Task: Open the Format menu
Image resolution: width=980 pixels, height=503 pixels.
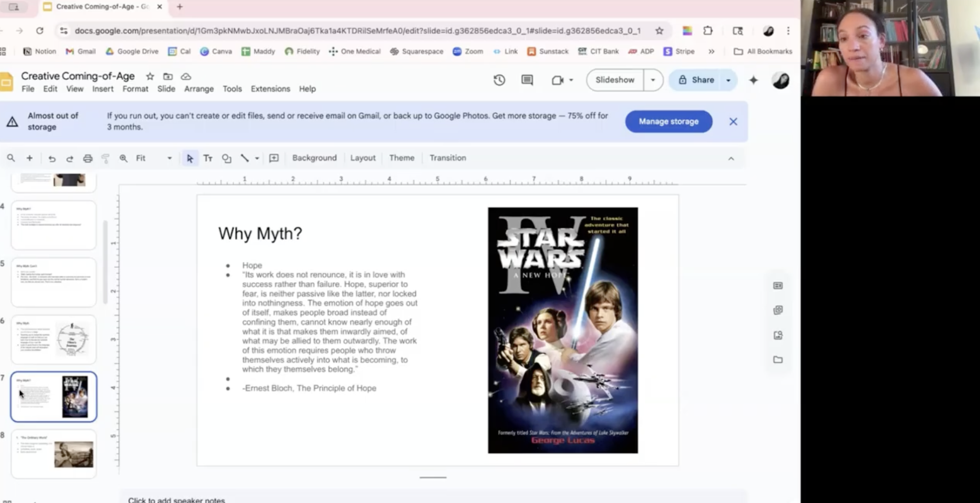Action: 135,89
